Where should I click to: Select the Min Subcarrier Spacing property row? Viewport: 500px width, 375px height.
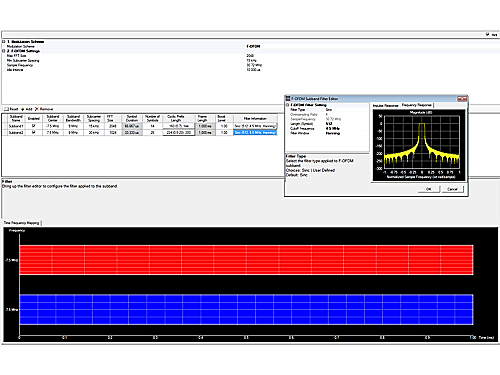[x=250, y=60]
